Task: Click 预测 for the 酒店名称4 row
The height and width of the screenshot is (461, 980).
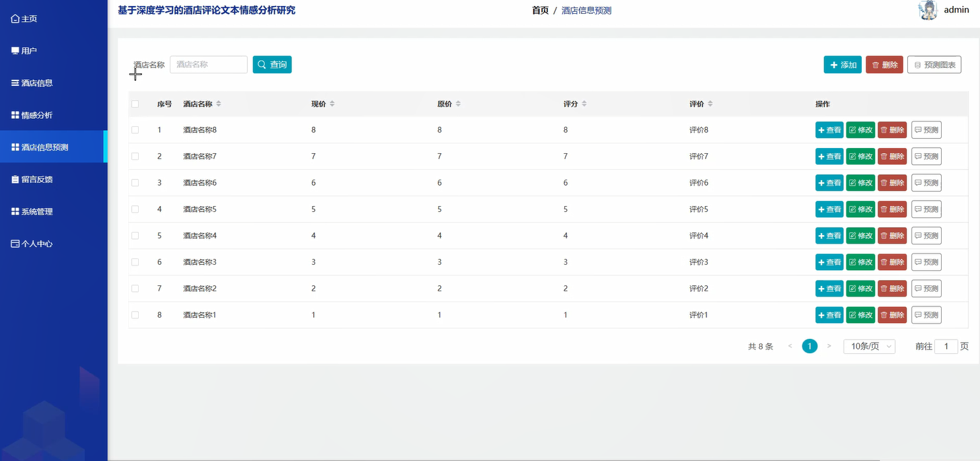Action: point(926,236)
